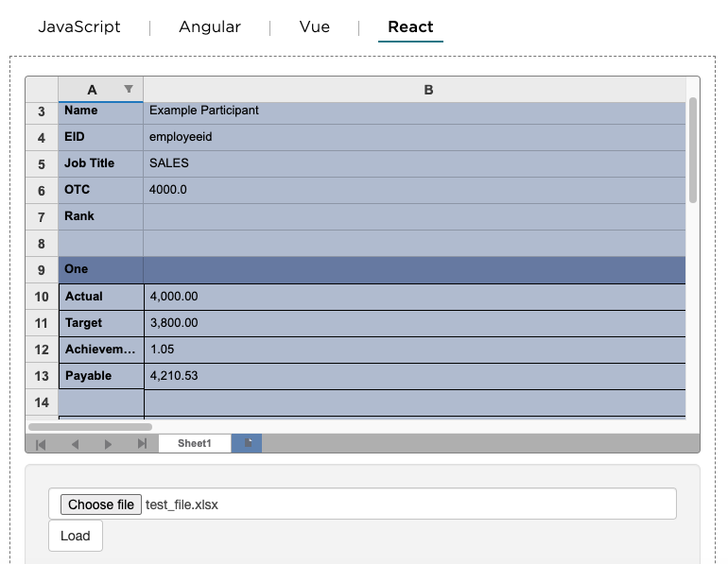Open the filter dropdown in column A header
Image resolution: width=728 pixels, height=564 pixels.
pos(129,89)
